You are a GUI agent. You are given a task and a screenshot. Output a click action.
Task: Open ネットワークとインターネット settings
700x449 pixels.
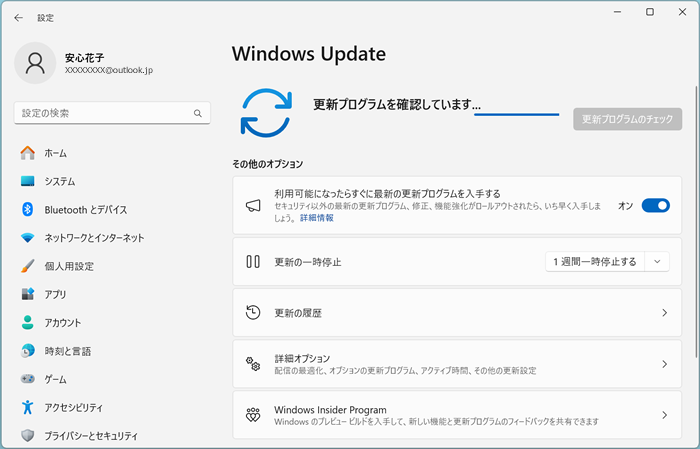(94, 238)
